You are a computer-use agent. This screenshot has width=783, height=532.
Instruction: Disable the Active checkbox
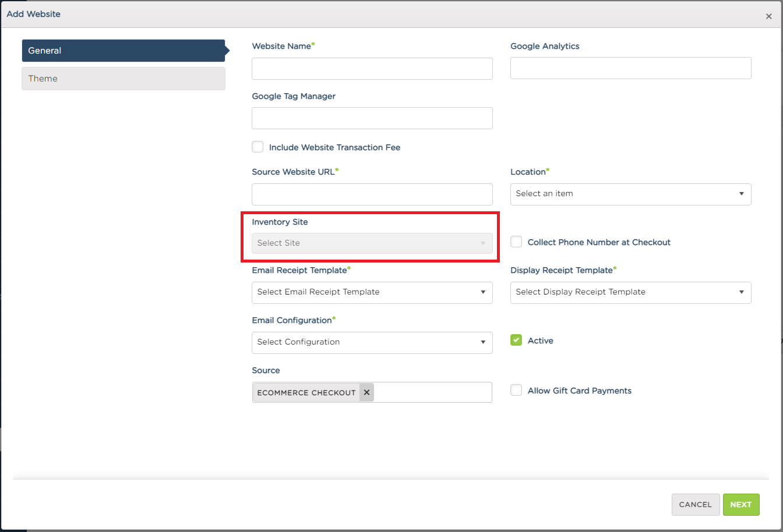click(516, 340)
